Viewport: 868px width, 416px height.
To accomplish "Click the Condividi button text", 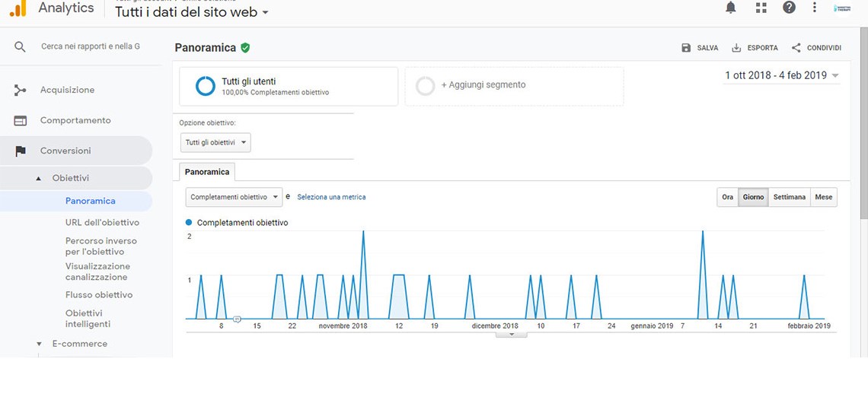I will tap(824, 48).
